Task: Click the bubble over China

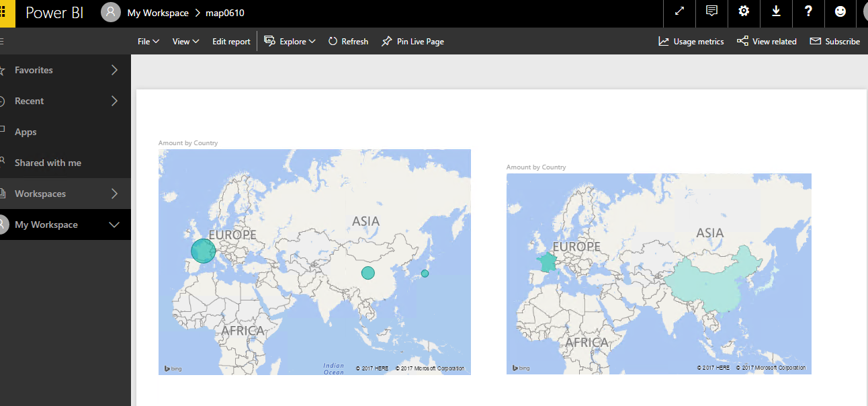Action: 367,272
